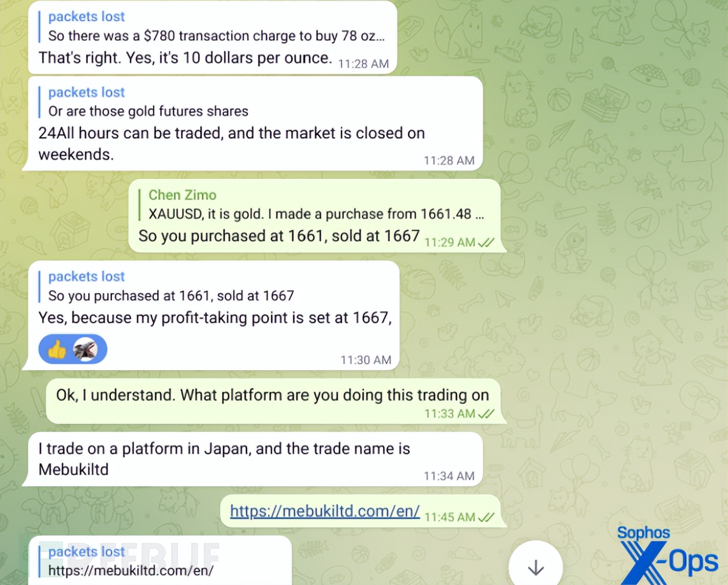The height and width of the screenshot is (585, 728).
Task: Click the Sophos X-Ops logo
Action: (668, 555)
